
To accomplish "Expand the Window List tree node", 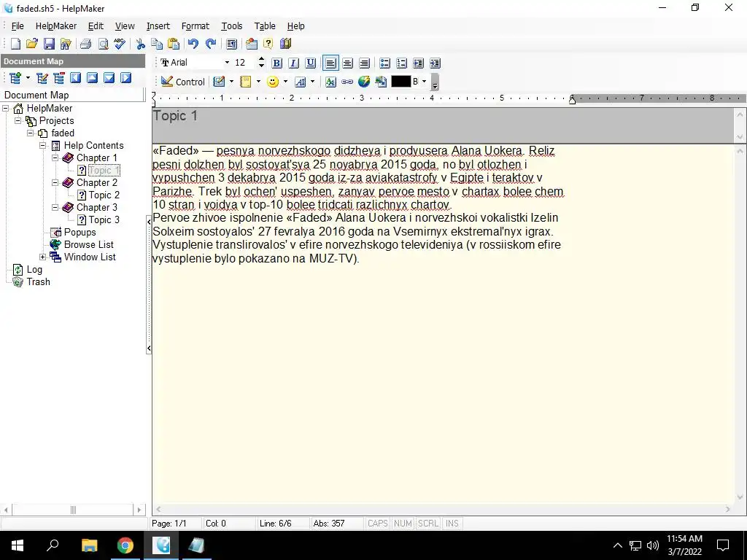I will (x=42, y=257).
